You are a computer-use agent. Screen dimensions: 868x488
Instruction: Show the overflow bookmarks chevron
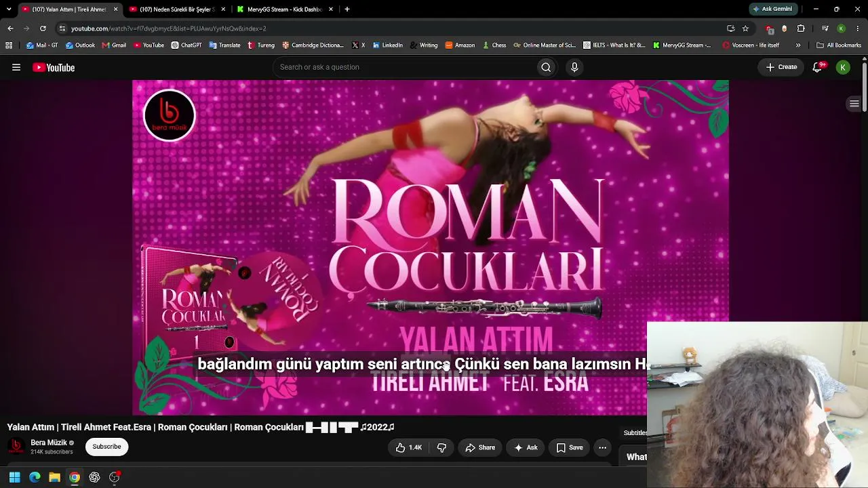tap(798, 45)
